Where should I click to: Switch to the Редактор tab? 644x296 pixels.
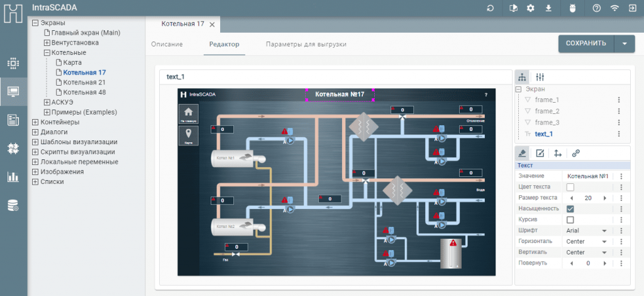pyautogui.click(x=225, y=44)
